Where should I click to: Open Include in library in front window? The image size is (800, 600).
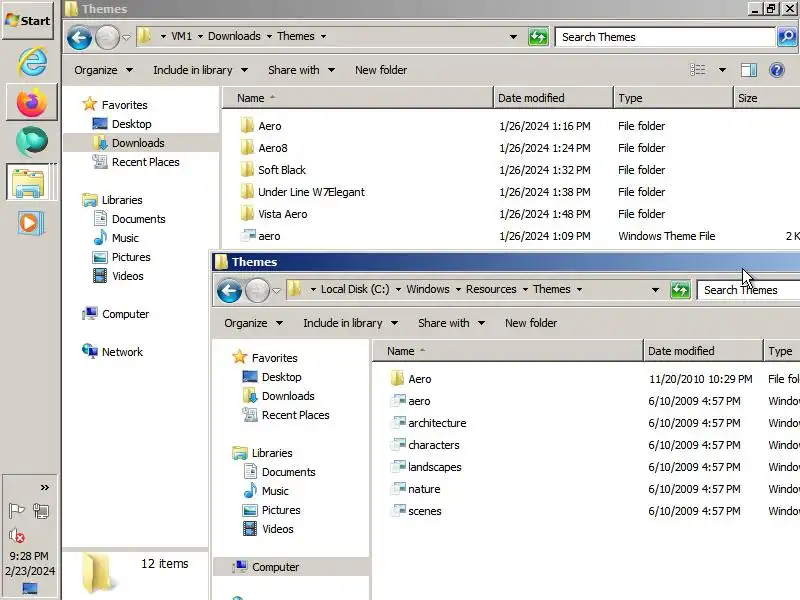tap(351, 323)
